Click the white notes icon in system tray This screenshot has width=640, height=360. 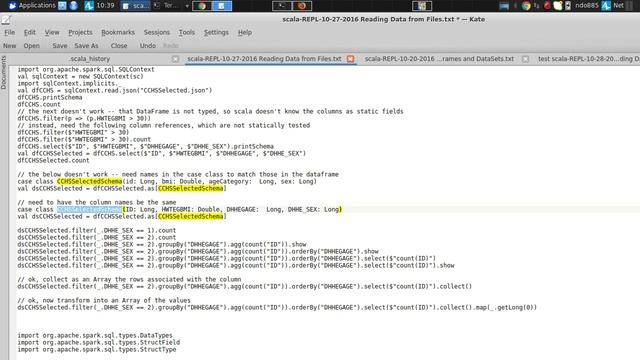[x=558, y=6]
